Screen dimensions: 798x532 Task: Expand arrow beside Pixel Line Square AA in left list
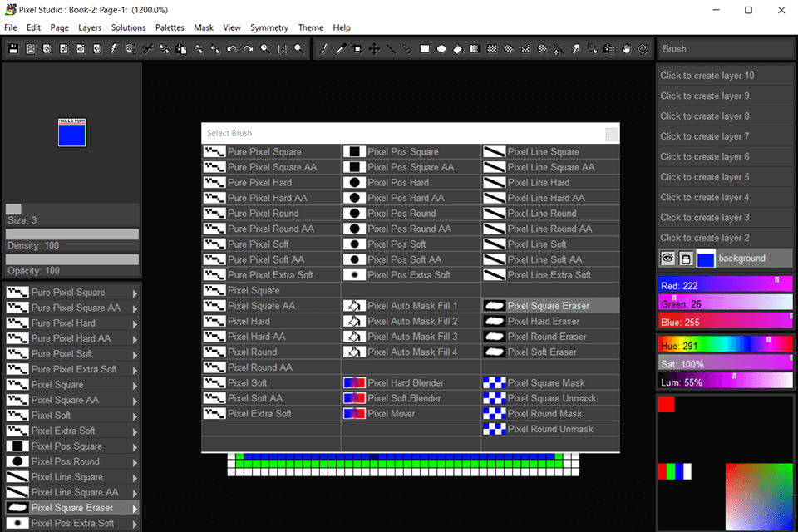pos(135,493)
